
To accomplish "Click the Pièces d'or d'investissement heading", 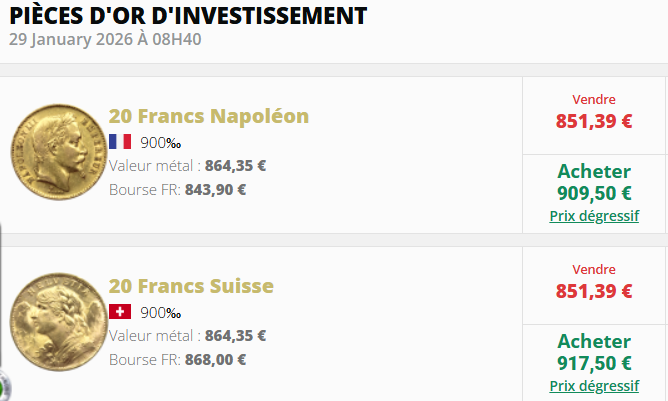I will 189,16.
